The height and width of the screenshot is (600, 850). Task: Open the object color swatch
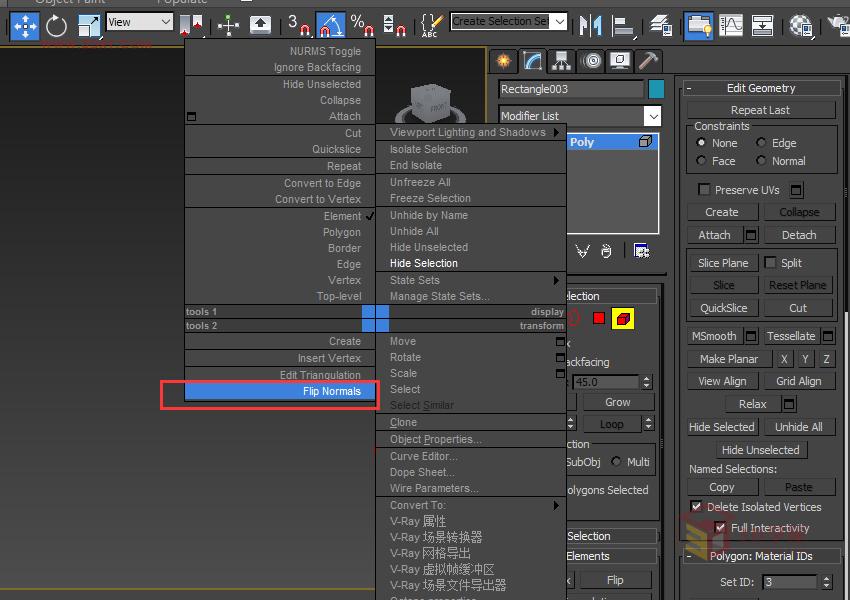tap(656, 89)
